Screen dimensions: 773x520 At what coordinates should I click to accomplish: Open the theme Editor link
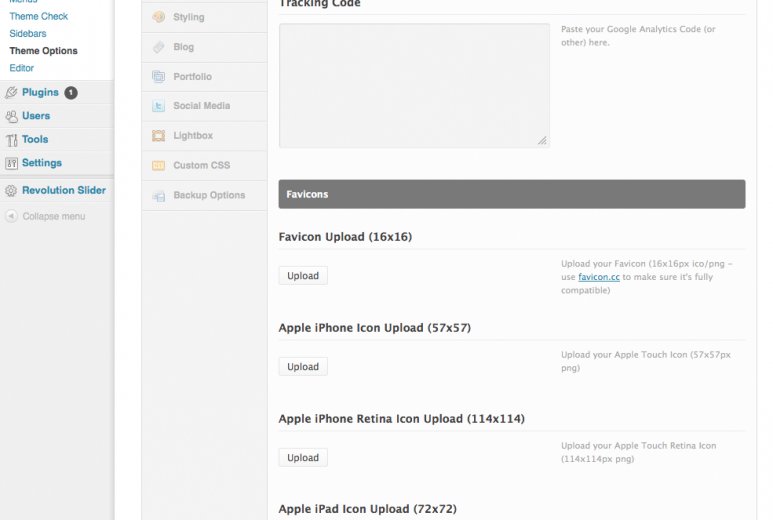22,68
